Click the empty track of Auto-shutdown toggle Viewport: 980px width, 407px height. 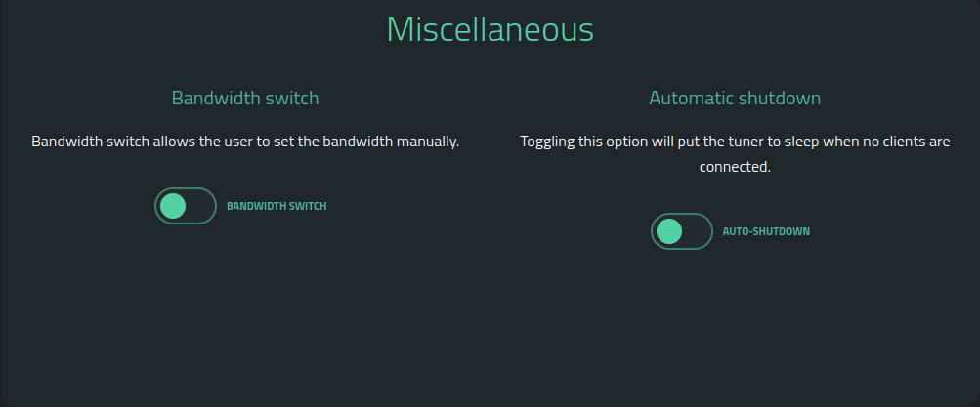[696, 231]
